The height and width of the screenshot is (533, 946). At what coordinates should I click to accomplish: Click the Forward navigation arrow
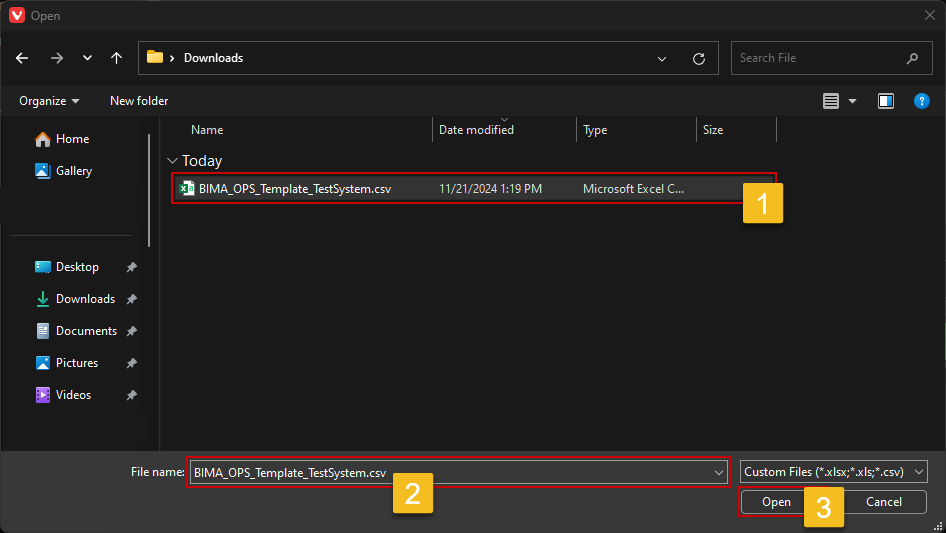[56, 58]
